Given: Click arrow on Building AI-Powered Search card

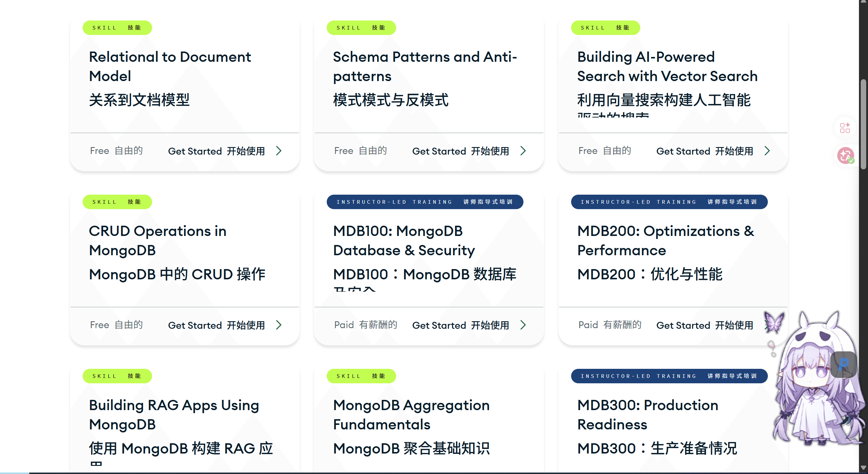Looking at the screenshot, I should point(767,151).
